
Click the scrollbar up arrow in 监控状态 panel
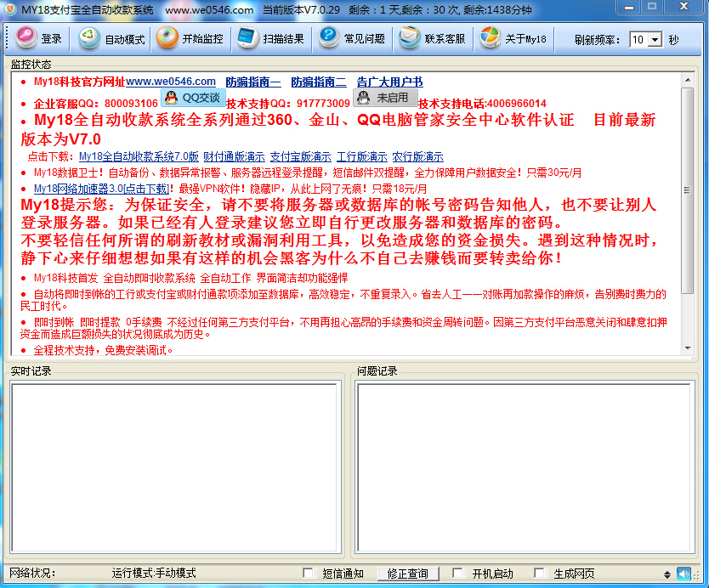click(x=687, y=80)
